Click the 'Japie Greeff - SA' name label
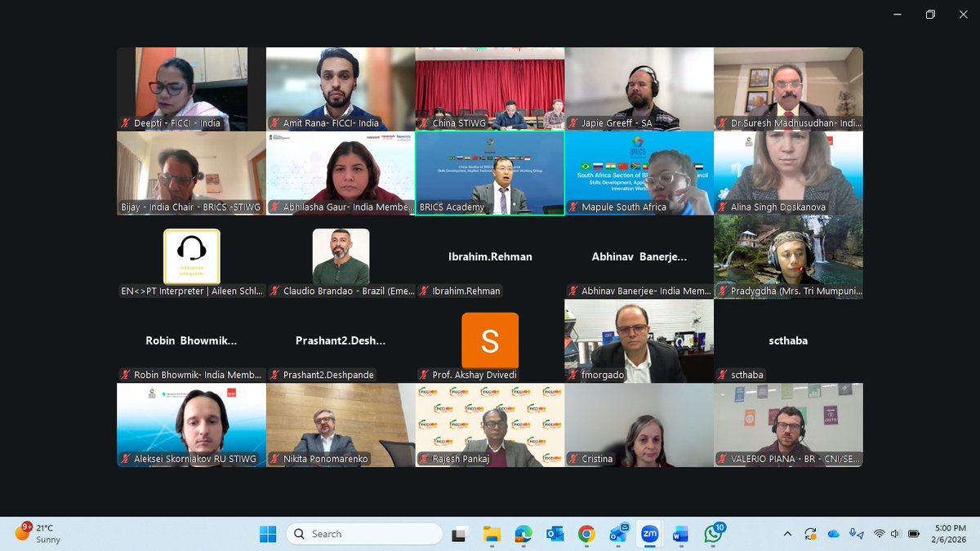The width and height of the screenshot is (980, 551). (617, 123)
